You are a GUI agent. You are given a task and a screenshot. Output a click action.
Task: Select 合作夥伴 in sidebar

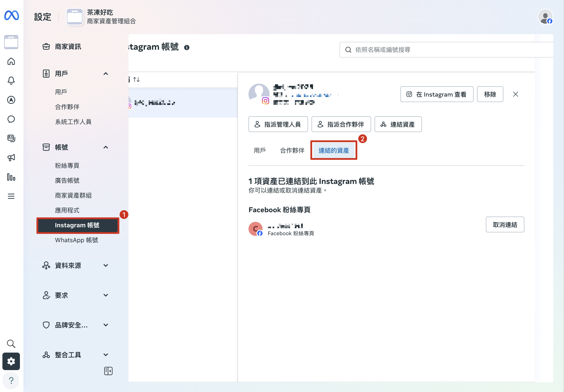pyautogui.click(x=67, y=107)
